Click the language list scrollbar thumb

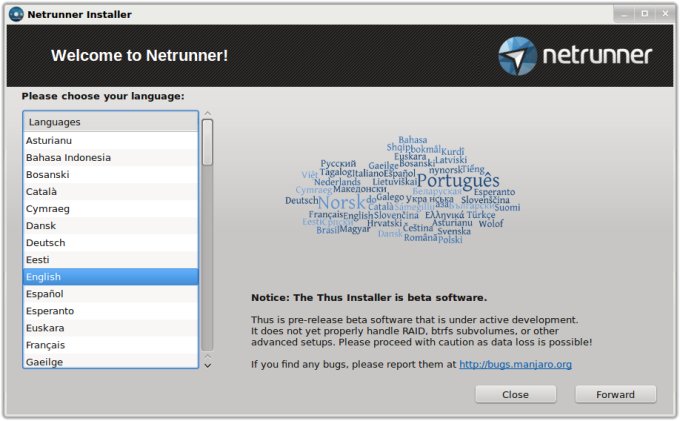pos(208,142)
